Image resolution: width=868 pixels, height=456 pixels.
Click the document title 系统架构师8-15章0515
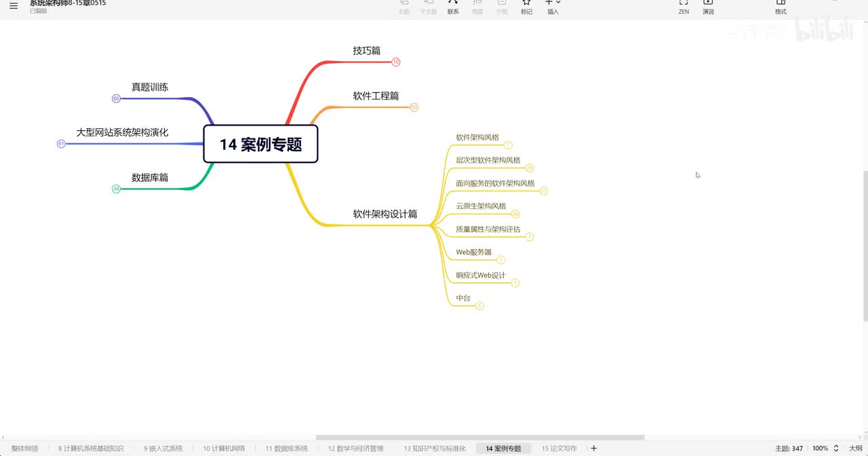[67, 3]
